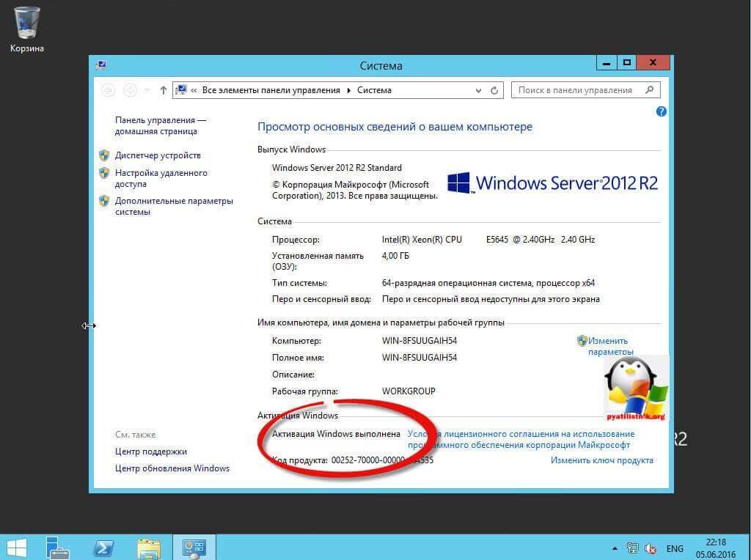
Task: Open the address bar history dropdown
Action: tap(478, 90)
